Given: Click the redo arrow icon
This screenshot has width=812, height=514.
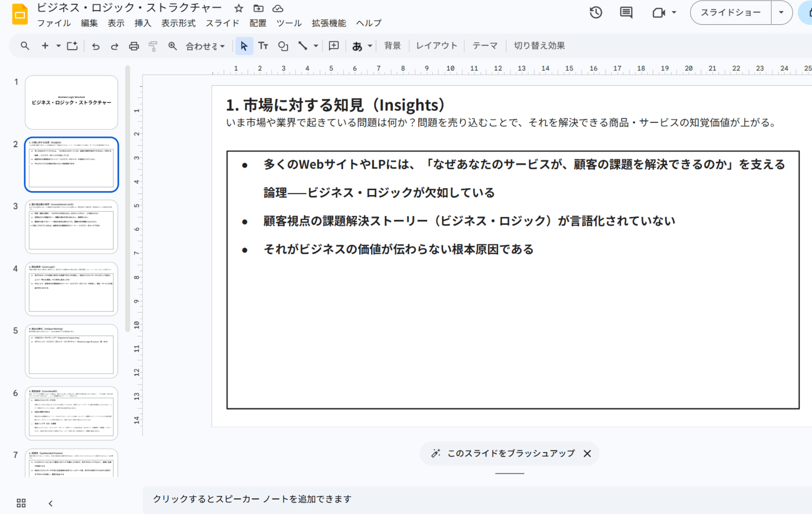Looking at the screenshot, I should pos(114,46).
